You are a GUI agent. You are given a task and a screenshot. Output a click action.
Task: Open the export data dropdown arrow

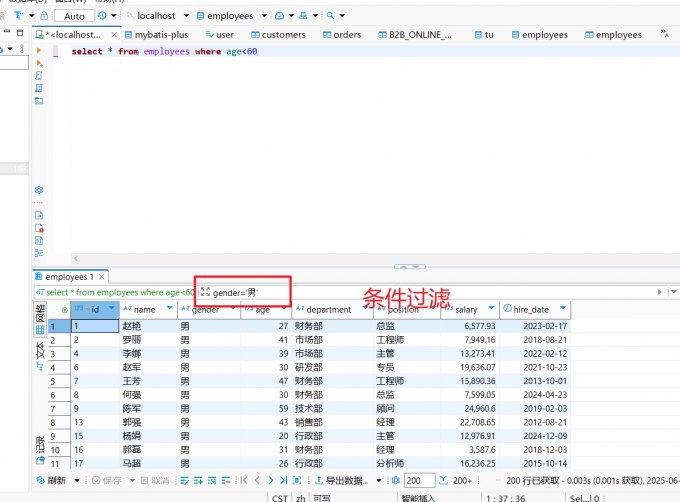pos(379,480)
